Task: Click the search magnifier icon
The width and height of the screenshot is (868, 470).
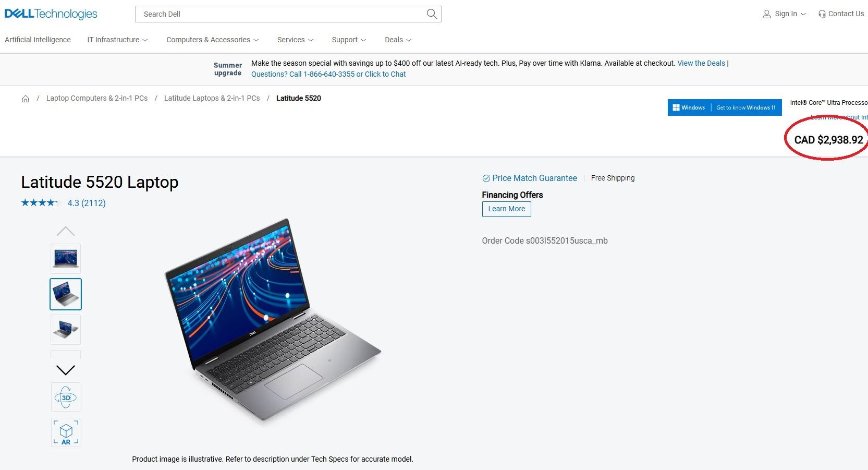Action: point(432,14)
